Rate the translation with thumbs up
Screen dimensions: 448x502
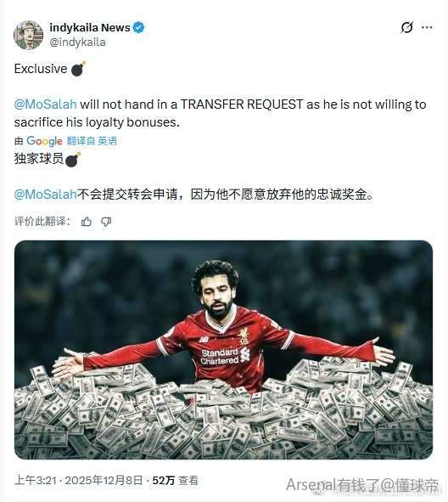point(87,222)
